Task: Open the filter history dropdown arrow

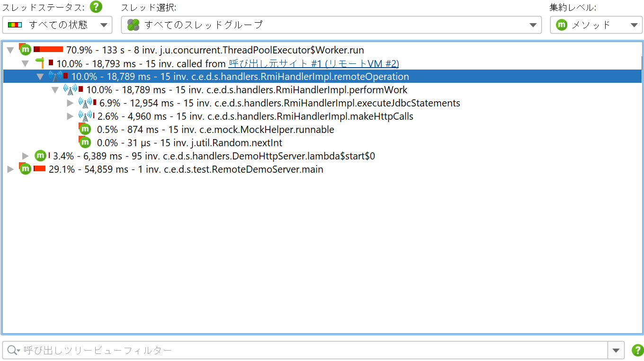Action: (x=616, y=350)
